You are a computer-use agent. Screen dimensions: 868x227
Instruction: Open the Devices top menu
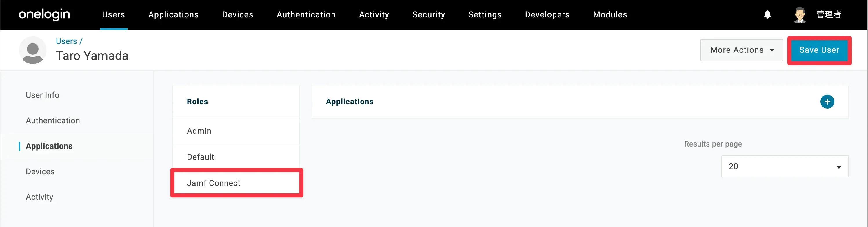[x=237, y=14]
